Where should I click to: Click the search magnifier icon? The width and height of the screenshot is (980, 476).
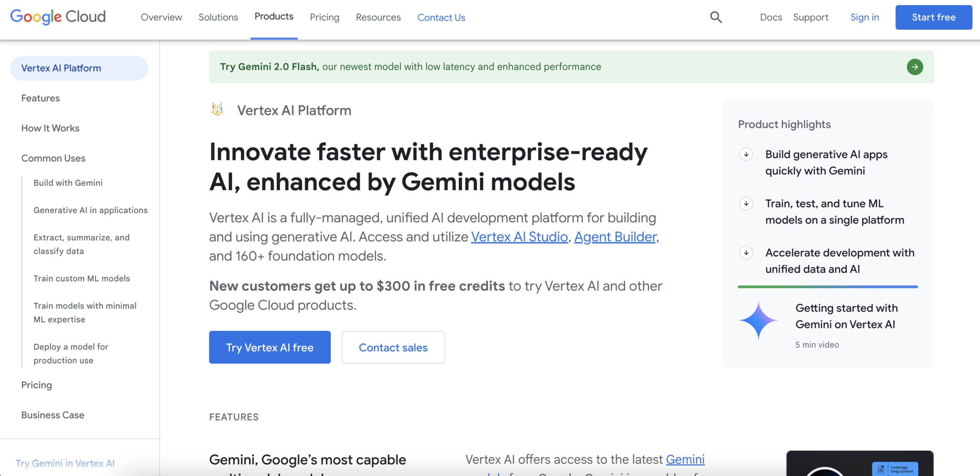[715, 17]
